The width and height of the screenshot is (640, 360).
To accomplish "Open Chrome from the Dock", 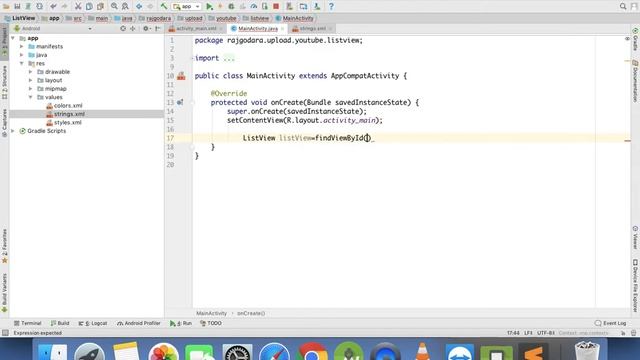I will 312,352.
